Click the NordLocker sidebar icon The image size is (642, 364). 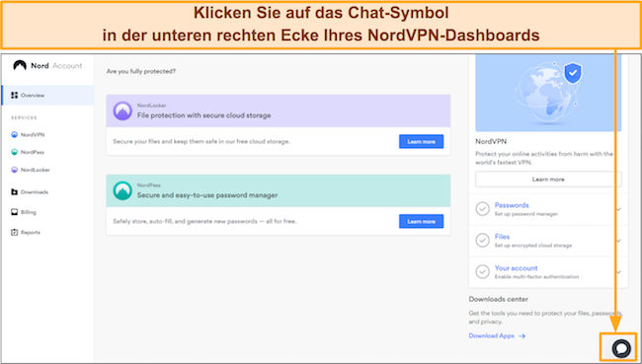coord(15,170)
